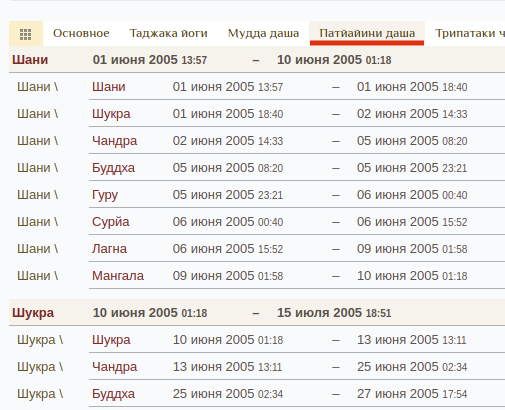
Task: Click the Патйайини даша tab
Action: pos(367,33)
